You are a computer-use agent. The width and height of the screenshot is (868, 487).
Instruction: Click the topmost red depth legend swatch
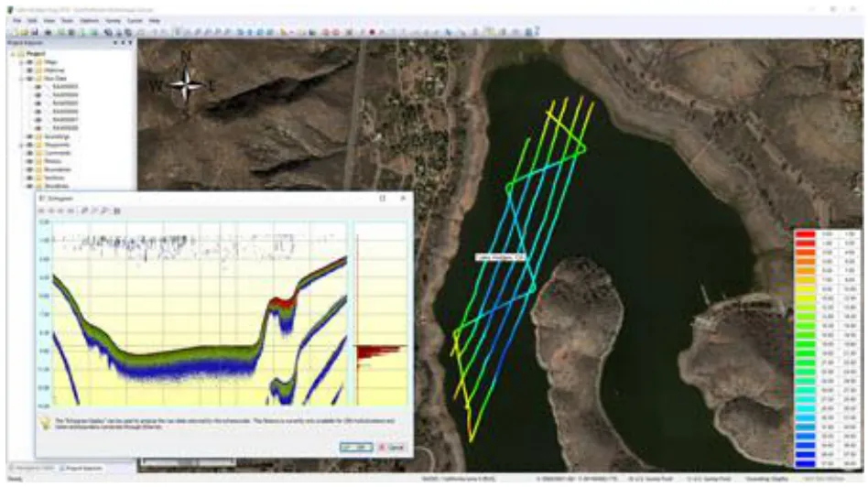coord(806,234)
